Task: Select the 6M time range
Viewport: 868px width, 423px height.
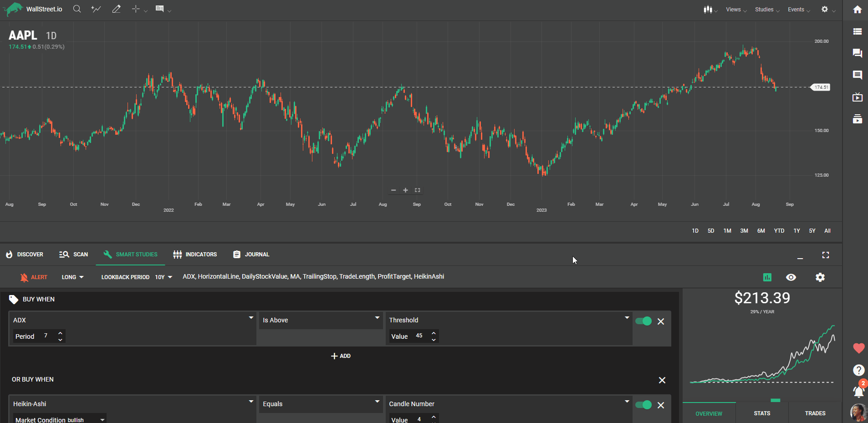Action: pos(761,231)
